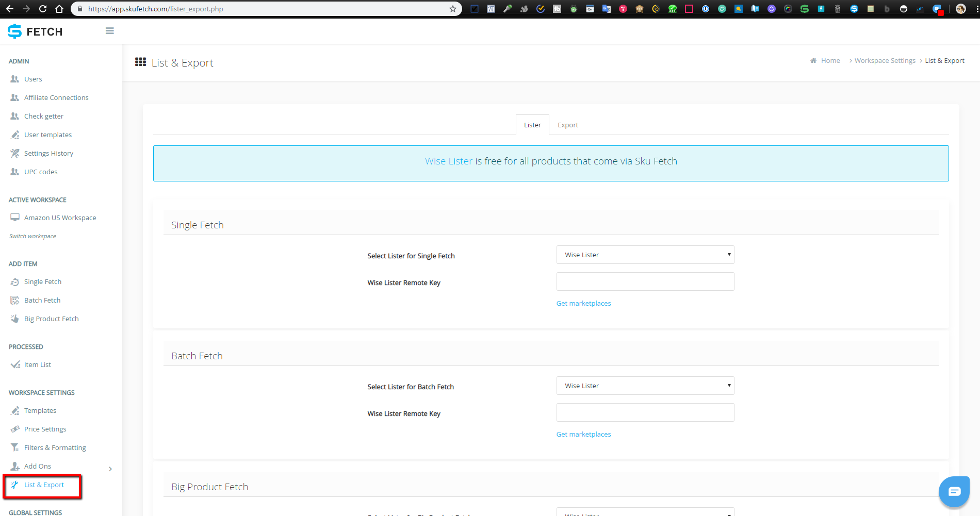This screenshot has height=516, width=980.
Task: Open UPC codes menu item
Action: [41, 172]
